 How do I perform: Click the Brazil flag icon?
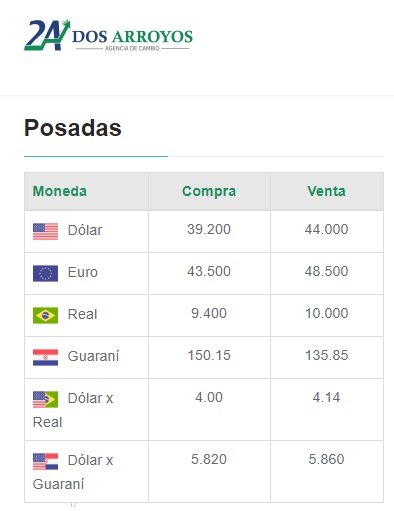45,315
